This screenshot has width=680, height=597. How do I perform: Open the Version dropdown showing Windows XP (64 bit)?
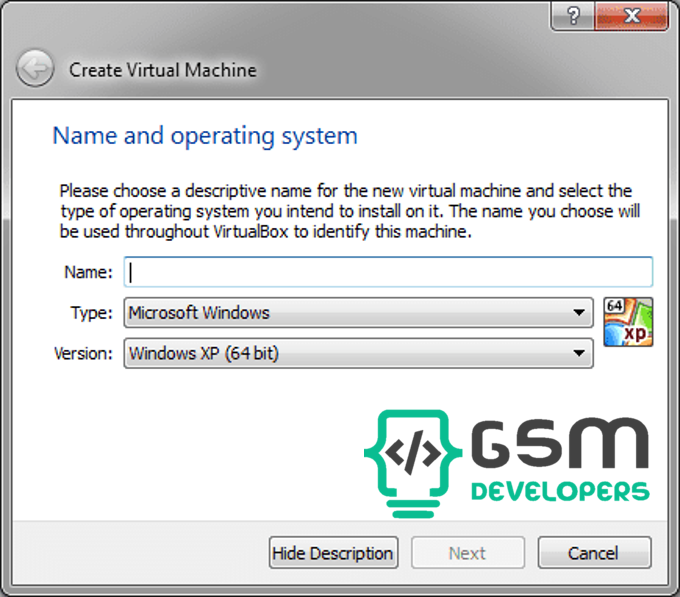coord(358,353)
